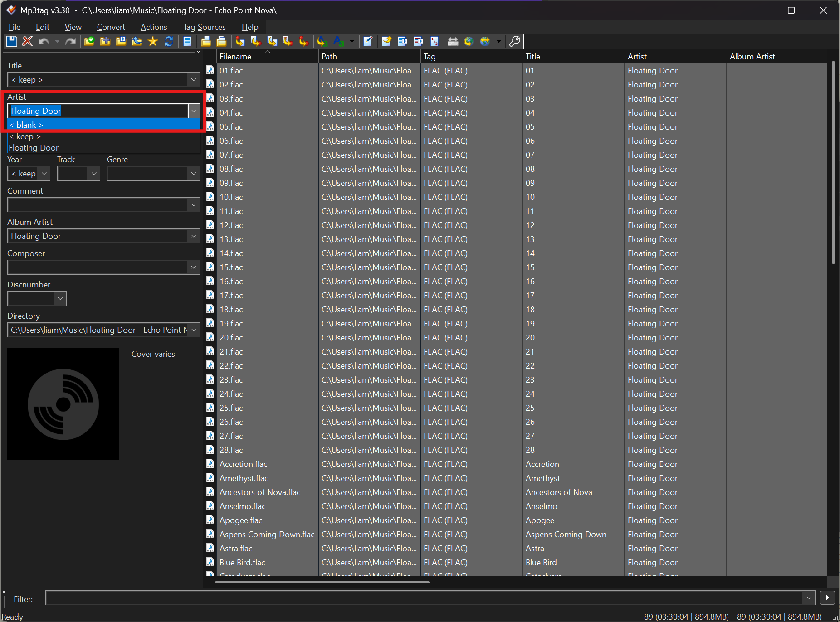Open the Edit menu
The width and height of the screenshot is (840, 622).
click(x=43, y=27)
